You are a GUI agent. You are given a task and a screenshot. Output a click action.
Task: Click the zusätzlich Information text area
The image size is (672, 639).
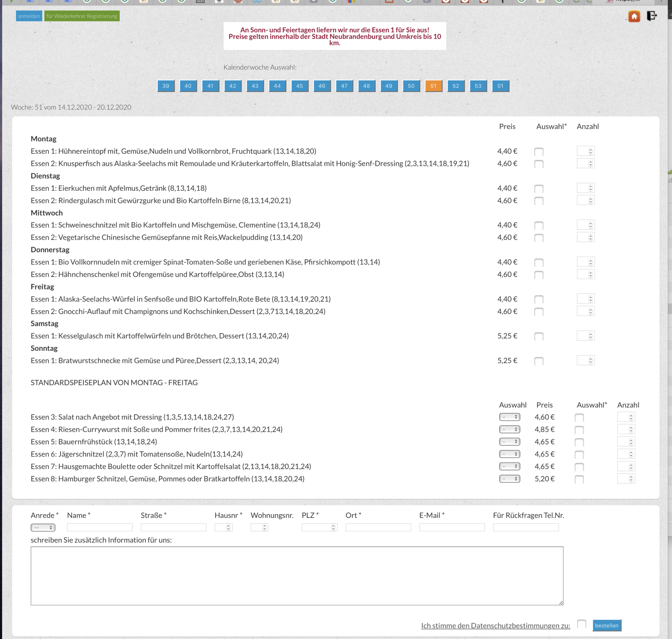point(297,576)
